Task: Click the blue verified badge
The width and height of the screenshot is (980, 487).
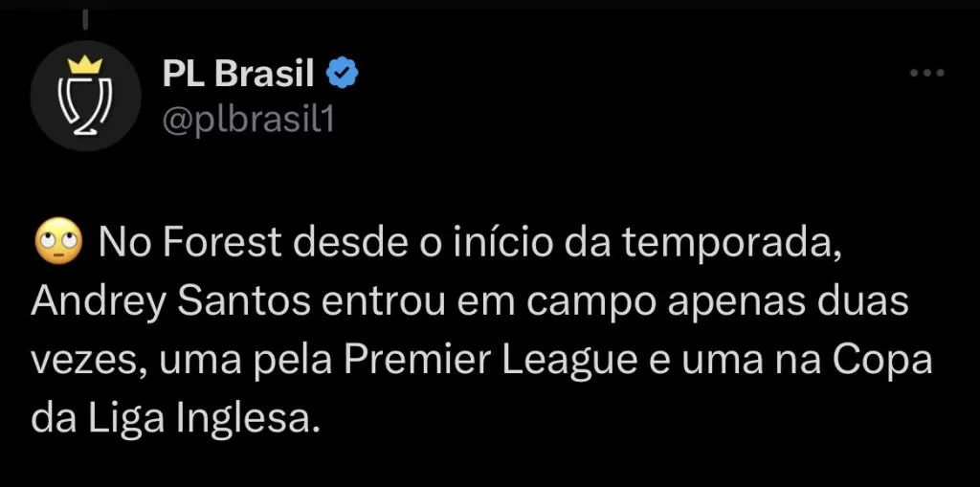Action: click(x=343, y=74)
